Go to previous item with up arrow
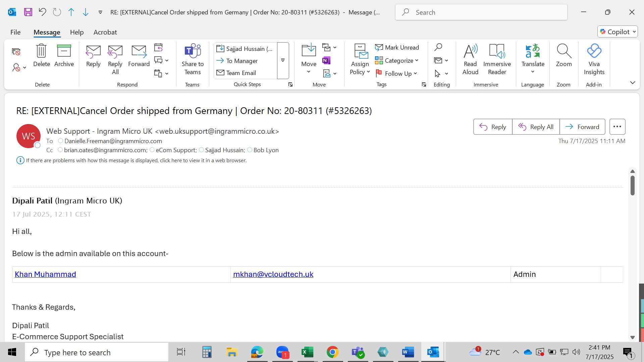This screenshot has width=644, height=362. tap(71, 12)
